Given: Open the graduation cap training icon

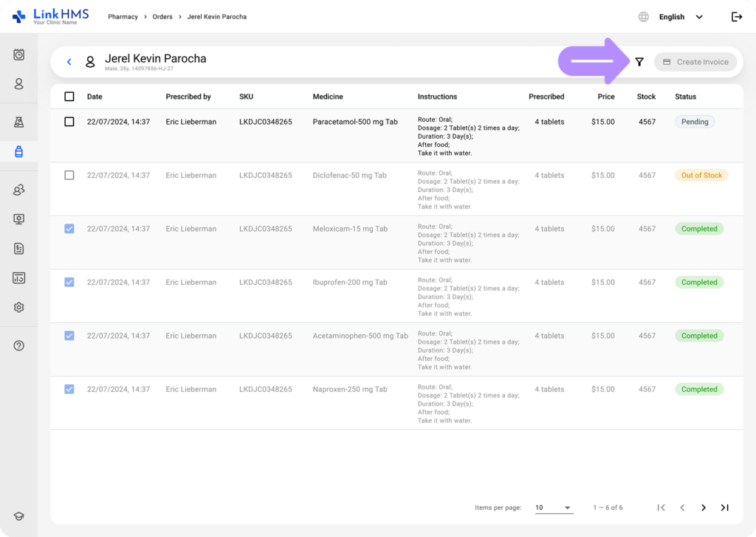Looking at the screenshot, I should click(x=18, y=516).
